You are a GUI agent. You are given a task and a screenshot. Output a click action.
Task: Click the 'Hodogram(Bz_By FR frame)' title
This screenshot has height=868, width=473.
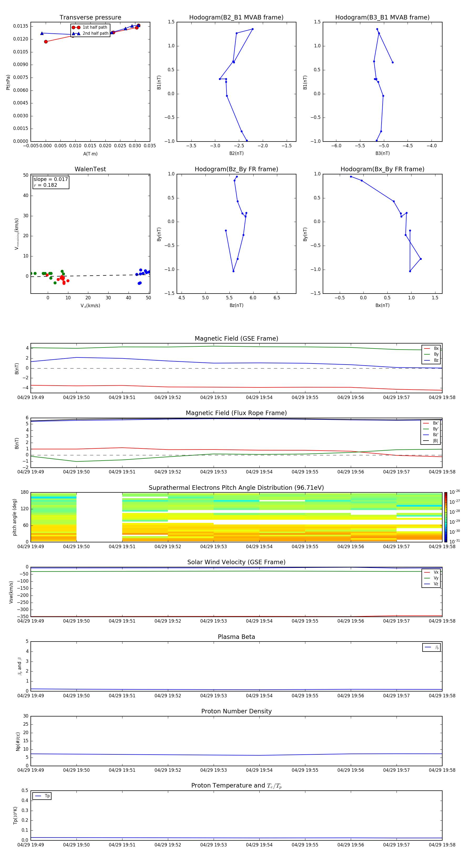click(236, 169)
